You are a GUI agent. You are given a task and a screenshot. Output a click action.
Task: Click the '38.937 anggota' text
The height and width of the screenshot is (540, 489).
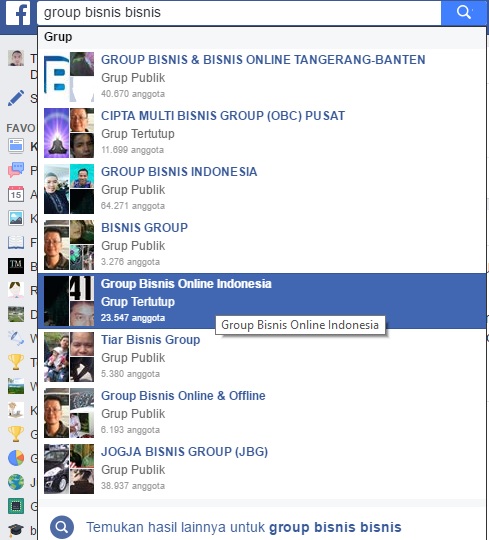pos(133,486)
